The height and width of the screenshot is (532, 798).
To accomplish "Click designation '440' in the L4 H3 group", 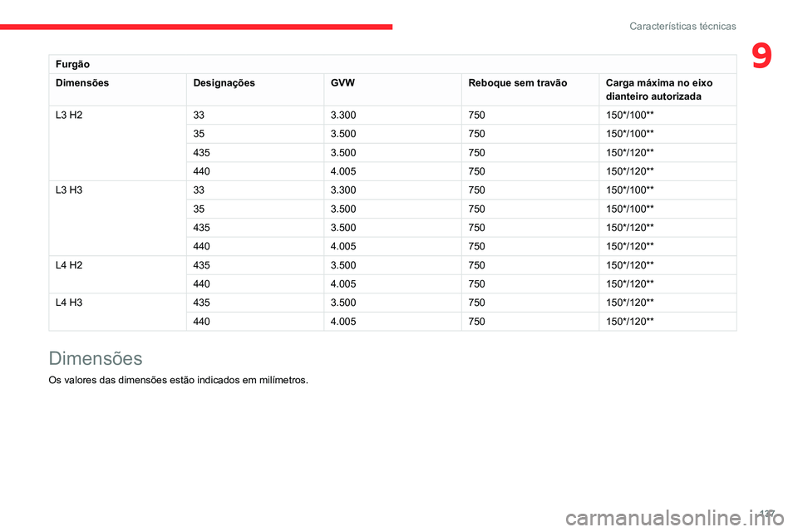I will pyautogui.click(x=201, y=321).
